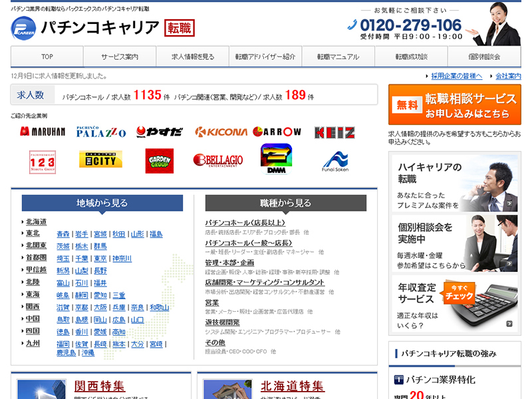Open the TOP navigation tab
Screen dimensions: 532x399
[x=47, y=57]
